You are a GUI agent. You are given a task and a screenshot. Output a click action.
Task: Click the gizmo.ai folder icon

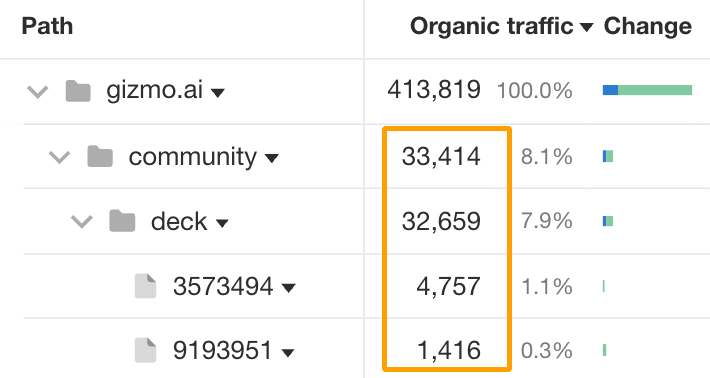(78, 91)
